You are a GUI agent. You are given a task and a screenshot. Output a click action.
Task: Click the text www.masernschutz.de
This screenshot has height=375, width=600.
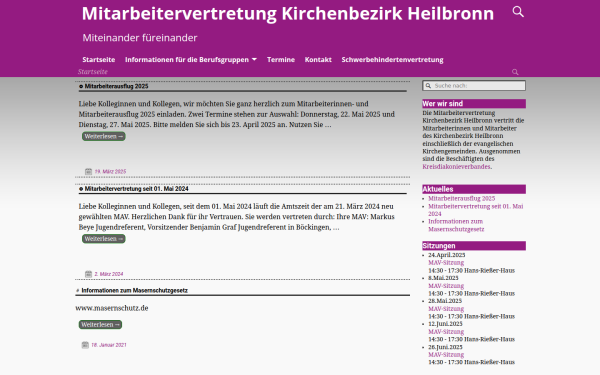tap(112, 308)
